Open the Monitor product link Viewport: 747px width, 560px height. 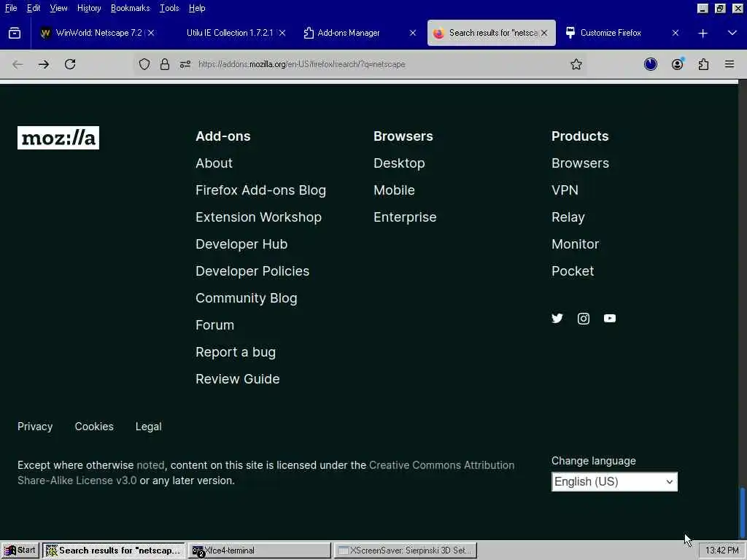pyautogui.click(x=575, y=244)
